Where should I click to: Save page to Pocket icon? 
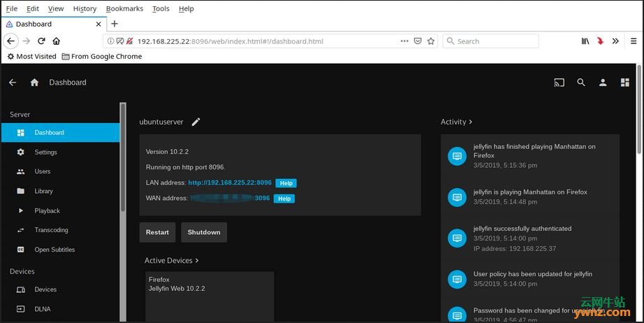point(418,41)
